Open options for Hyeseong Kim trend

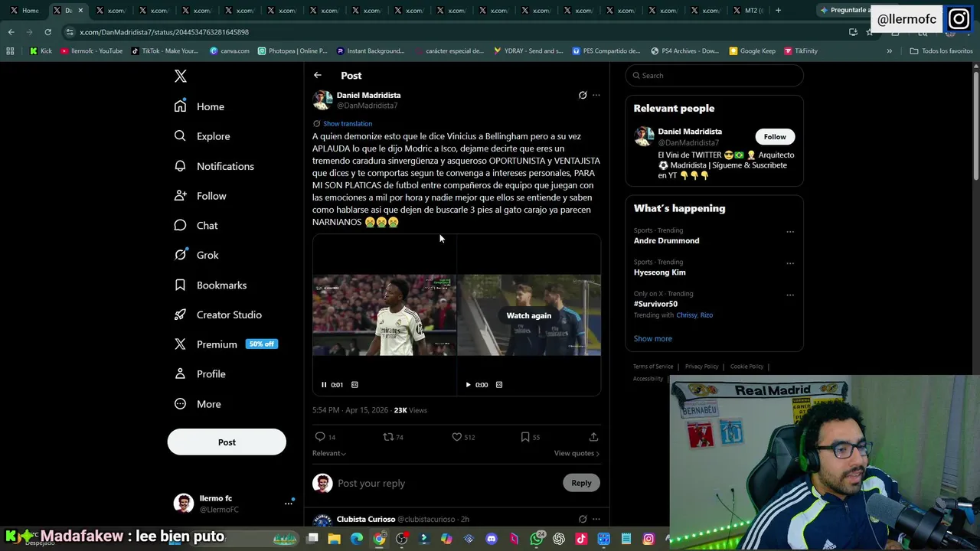tap(790, 263)
